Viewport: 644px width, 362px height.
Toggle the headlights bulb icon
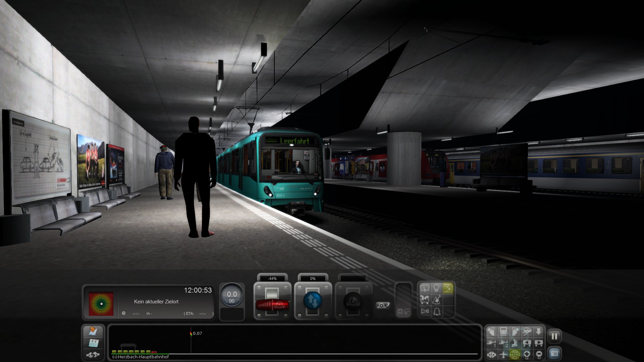coord(436,288)
